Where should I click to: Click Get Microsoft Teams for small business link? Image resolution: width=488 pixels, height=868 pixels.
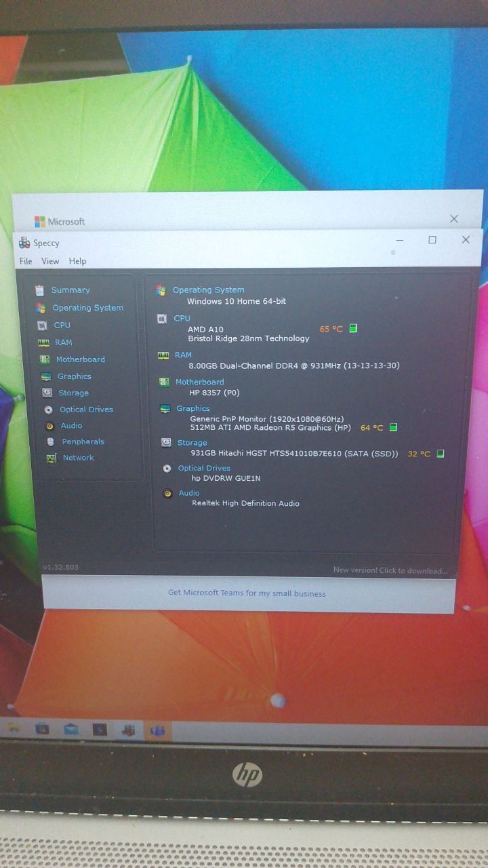pos(247,593)
